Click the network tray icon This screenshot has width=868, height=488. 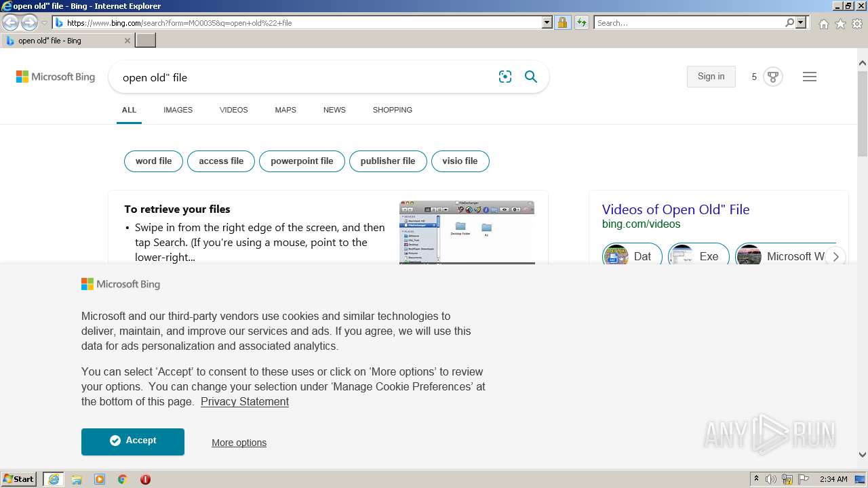(x=787, y=479)
